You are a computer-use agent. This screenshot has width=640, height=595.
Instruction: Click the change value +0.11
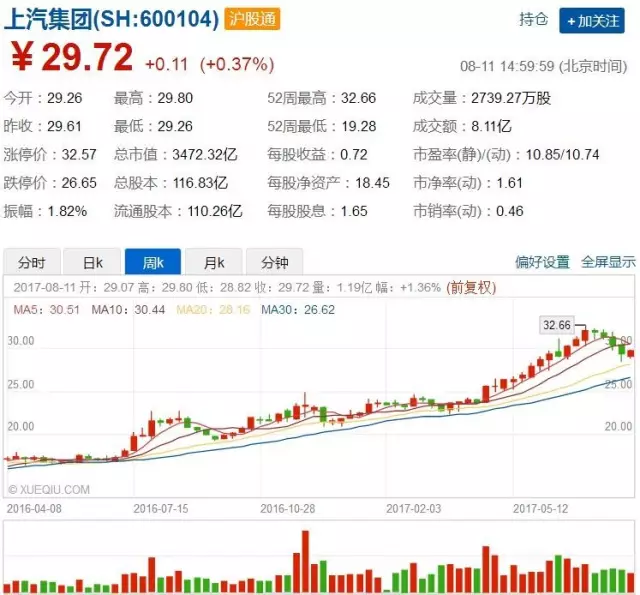click(x=167, y=64)
